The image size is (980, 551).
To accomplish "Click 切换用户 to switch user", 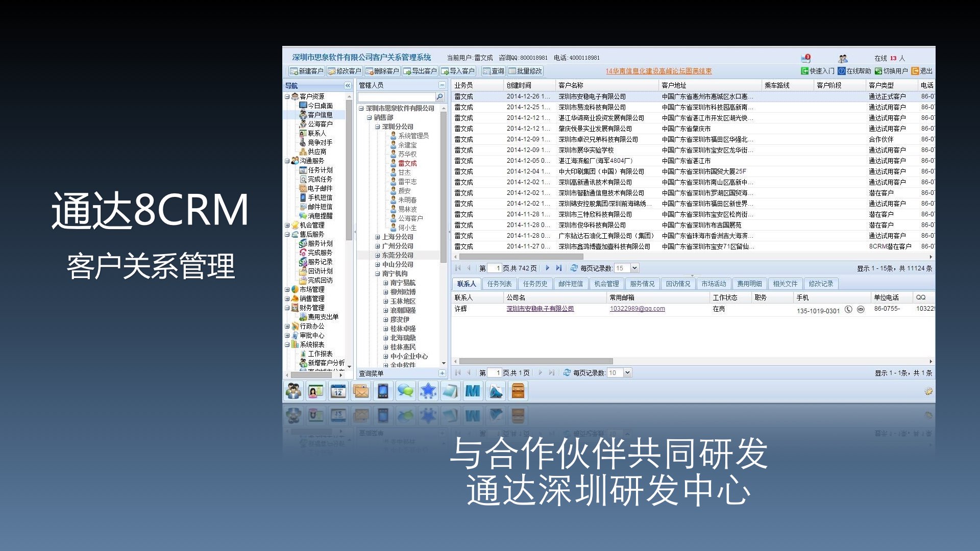I will [x=891, y=71].
